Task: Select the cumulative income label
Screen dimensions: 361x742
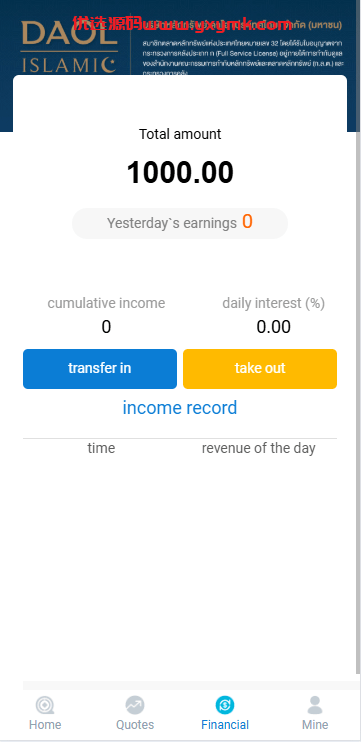Action: click(106, 303)
